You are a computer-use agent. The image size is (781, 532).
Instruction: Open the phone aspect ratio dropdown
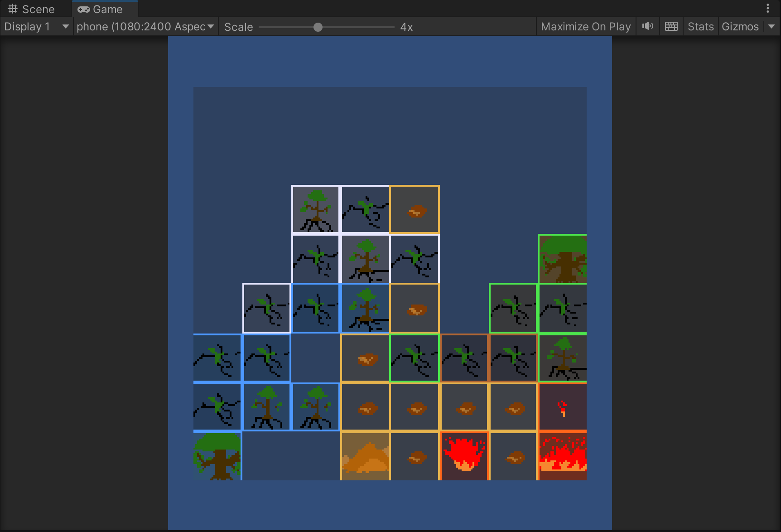point(145,27)
